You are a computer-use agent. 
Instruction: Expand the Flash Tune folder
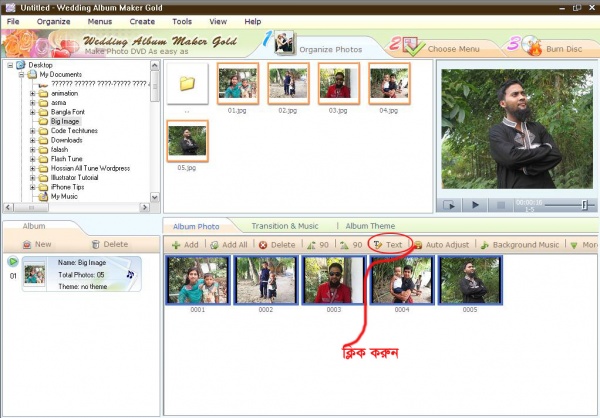[33, 159]
